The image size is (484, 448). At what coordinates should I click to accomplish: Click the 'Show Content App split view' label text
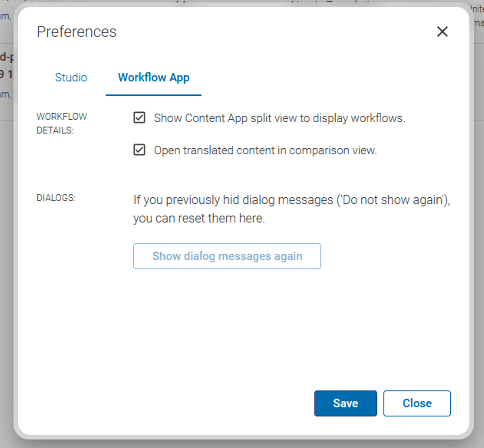point(279,118)
